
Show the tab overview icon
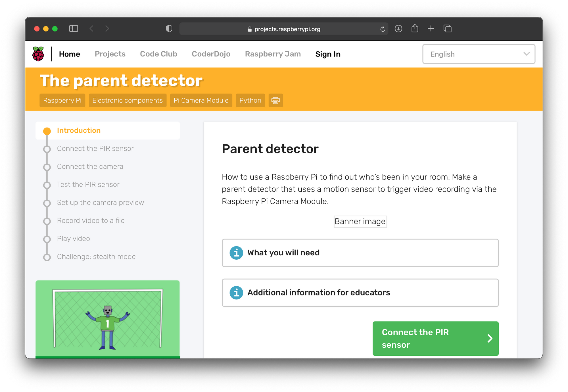pyautogui.click(x=448, y=29)
